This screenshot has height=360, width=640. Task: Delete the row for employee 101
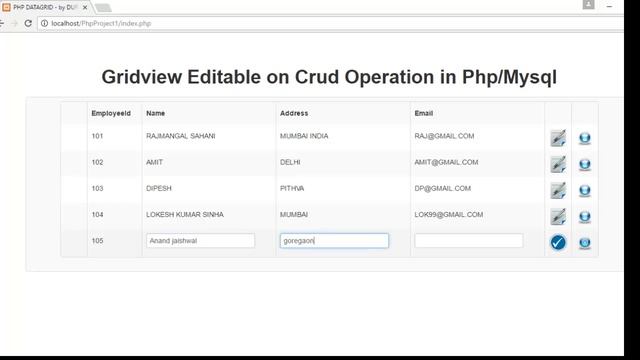[584, 138]
